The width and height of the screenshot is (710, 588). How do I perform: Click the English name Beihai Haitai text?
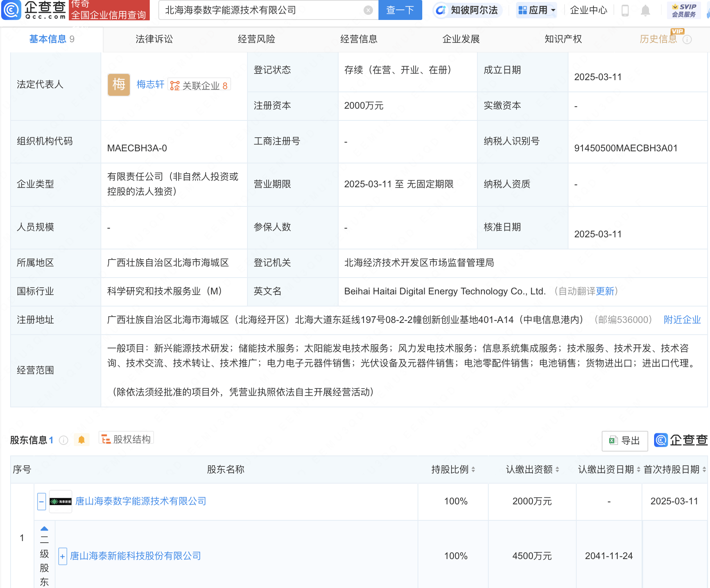click(445, 291)
